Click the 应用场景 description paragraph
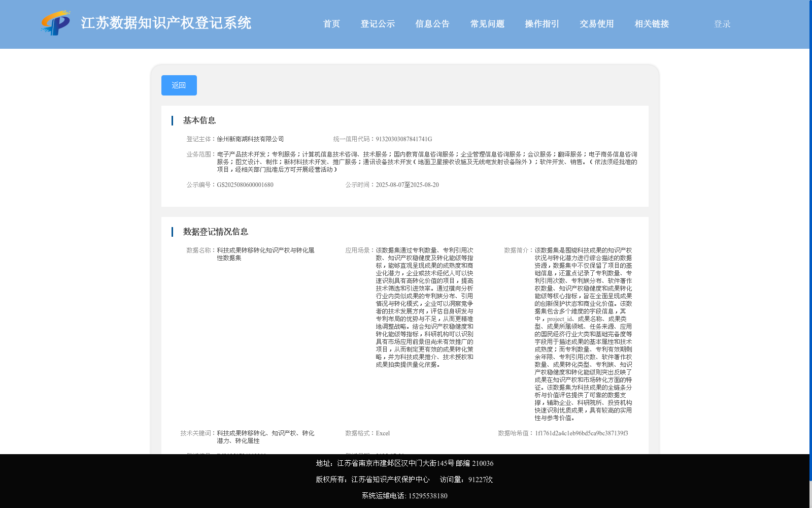812x508 pixels. [424, 307]
